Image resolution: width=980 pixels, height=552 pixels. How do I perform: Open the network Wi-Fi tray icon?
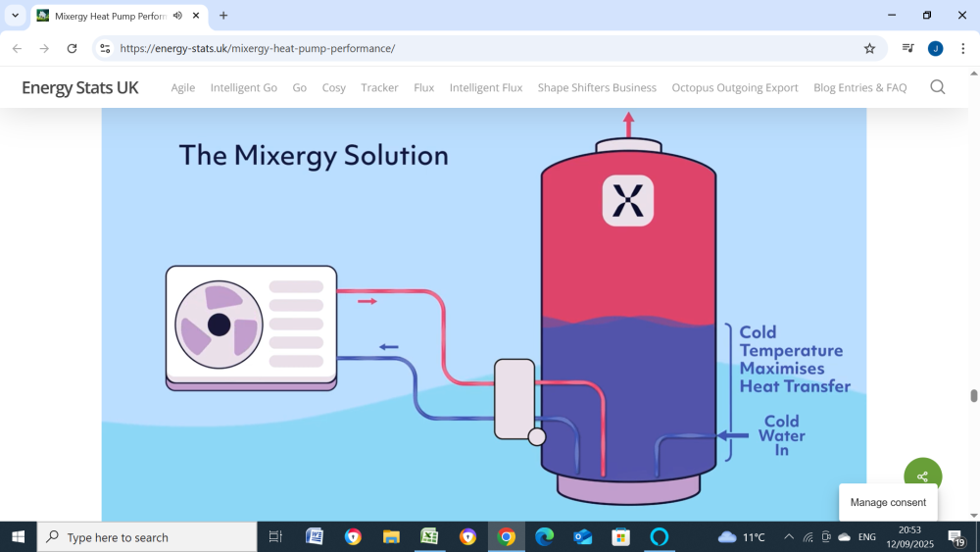point(808,537)
